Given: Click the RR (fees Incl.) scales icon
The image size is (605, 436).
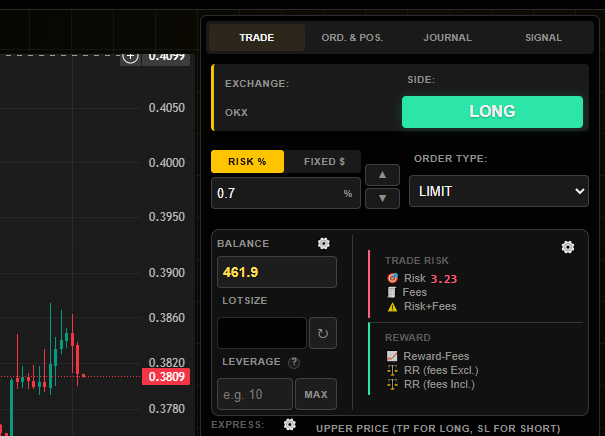Looking at the screenshot, I should [392, 385].
